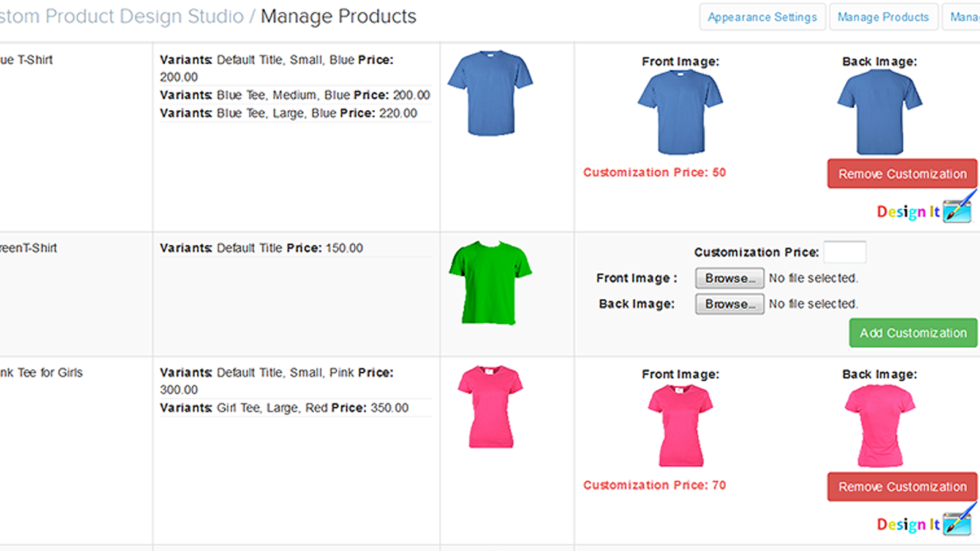
Task: Add customization to GreenT-Shirt
Action: pos(913,332)
